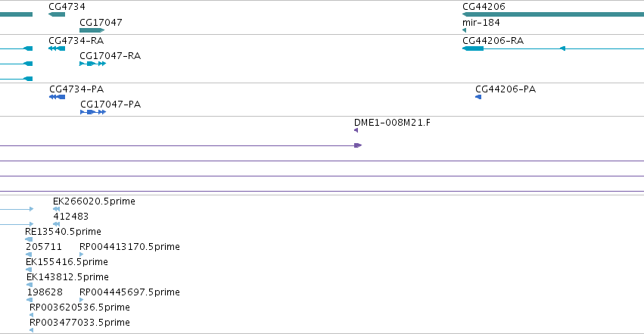This screenshot has height=334, width=644.
Task: Click the RP004413170.5prime EST label
Action: pyautogui.click(x=129, y=247)
